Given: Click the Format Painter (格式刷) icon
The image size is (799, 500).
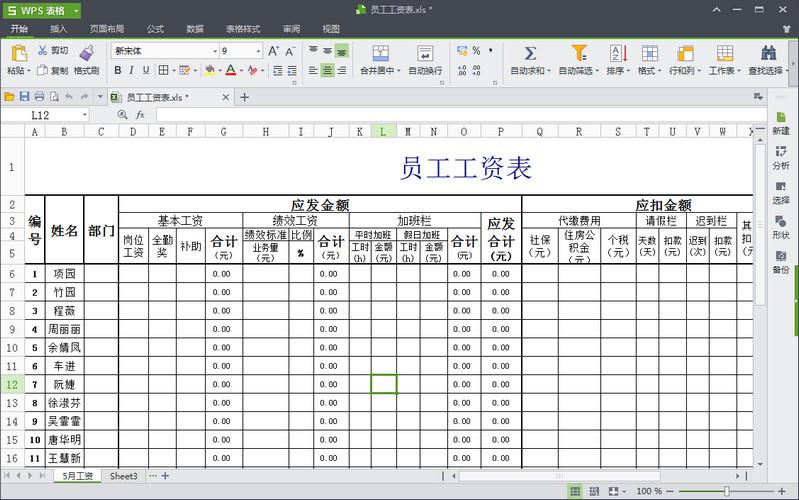Looking at the screenshot, I should click(86, 52).
